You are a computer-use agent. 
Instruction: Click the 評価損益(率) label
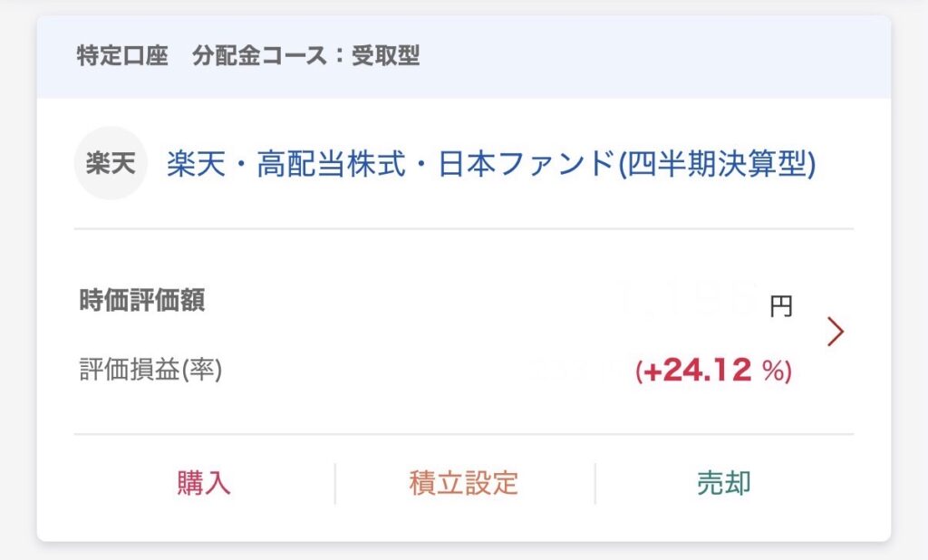point(150,370)
